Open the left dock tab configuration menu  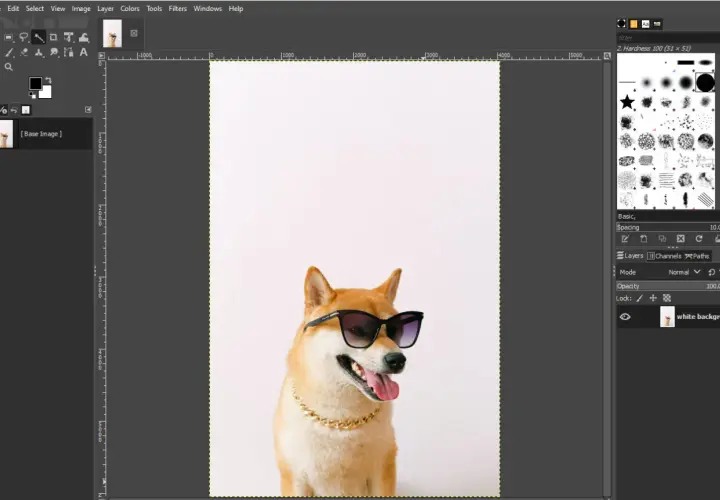click(x=88, y=110)
